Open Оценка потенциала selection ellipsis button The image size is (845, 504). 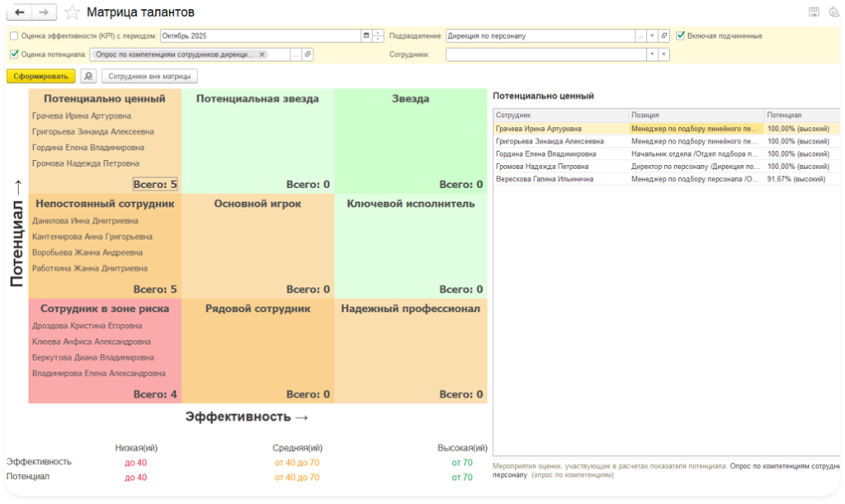295,54
